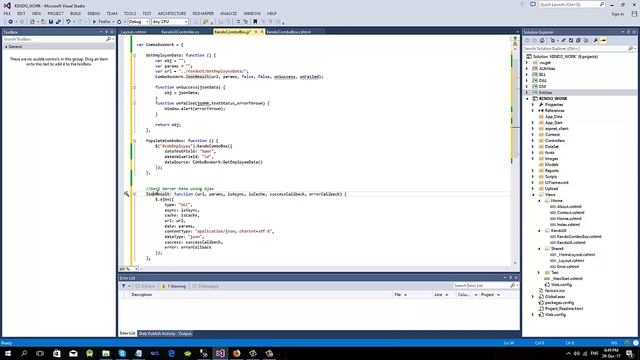Click the Home icon in Solution Explorer

542,40
